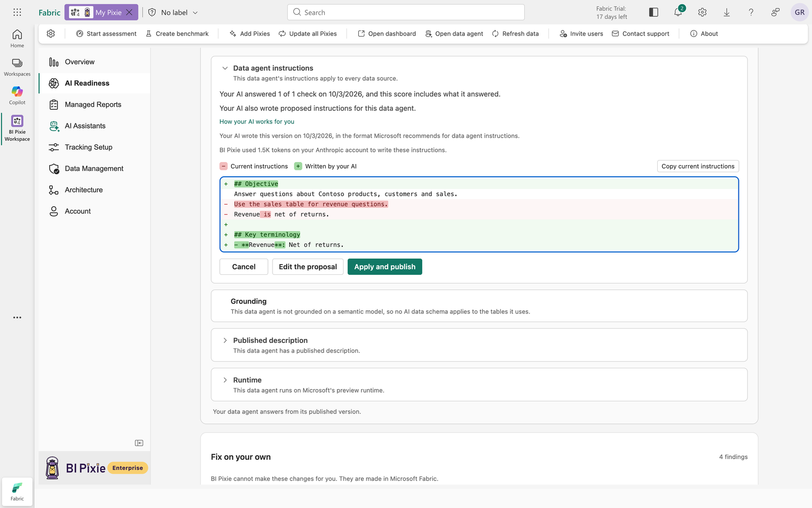Open the Fabric app launcher grid

(x=17, y=12)
